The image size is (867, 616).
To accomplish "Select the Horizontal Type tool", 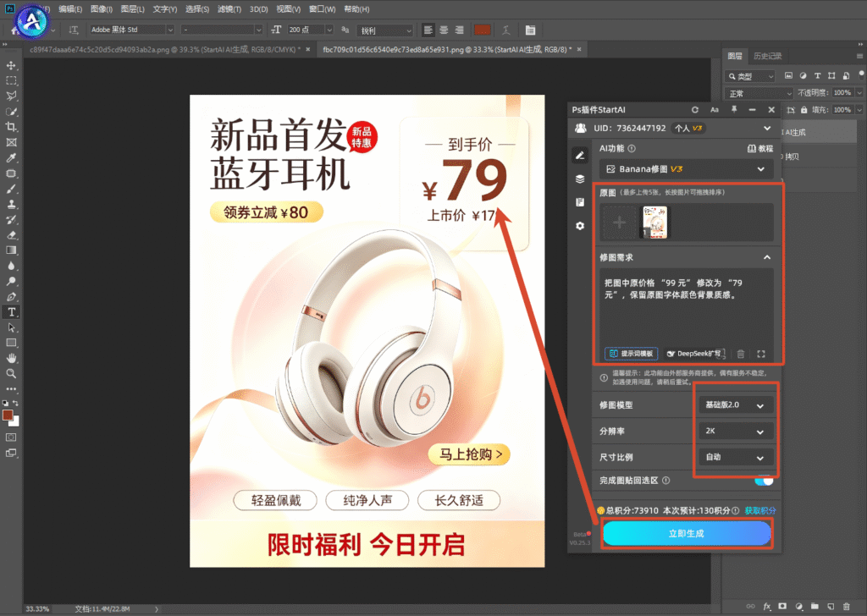I will (x=11, y=312).
